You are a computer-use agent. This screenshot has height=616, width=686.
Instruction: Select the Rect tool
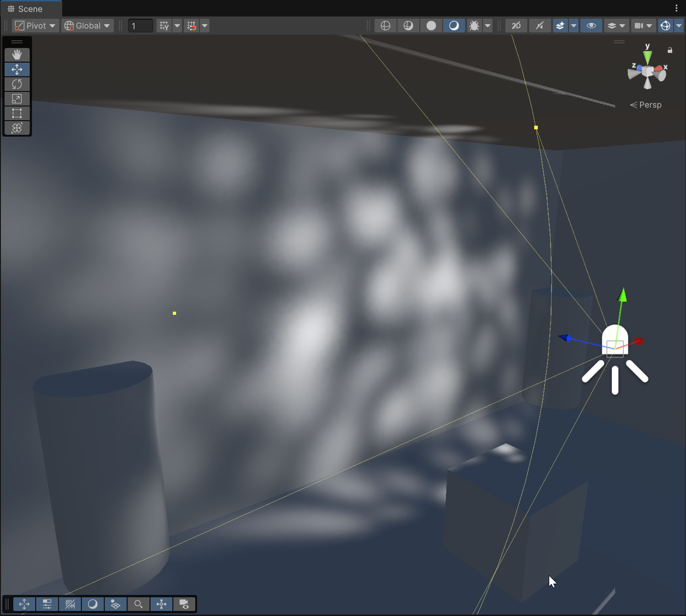pyautogui.click(x=17, y=113)
